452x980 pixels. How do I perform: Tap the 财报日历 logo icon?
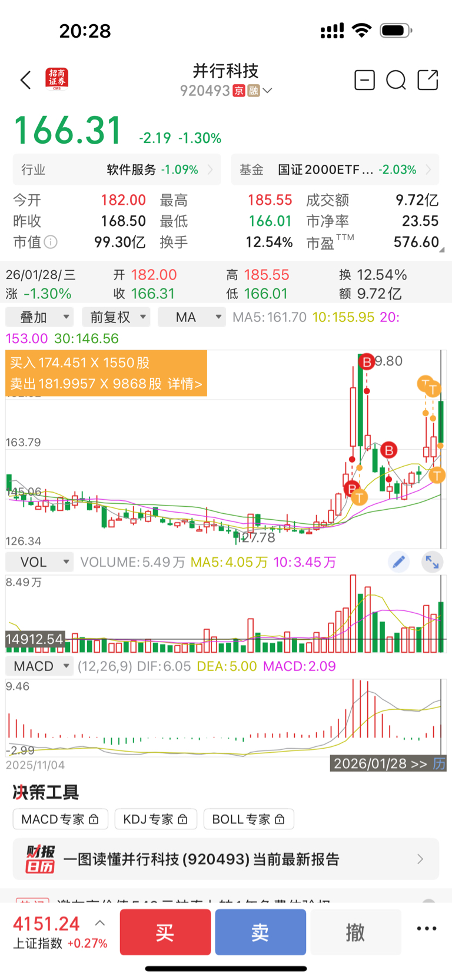click(41, 859)
